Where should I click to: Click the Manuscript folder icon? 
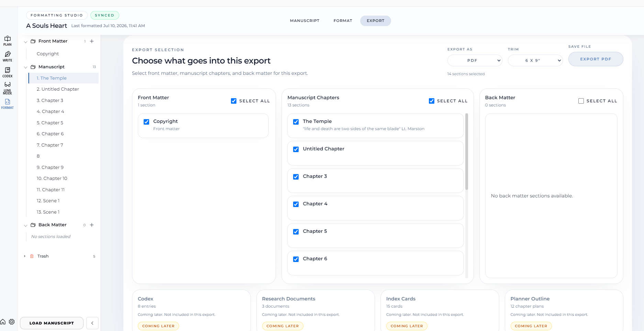(33, 67)
